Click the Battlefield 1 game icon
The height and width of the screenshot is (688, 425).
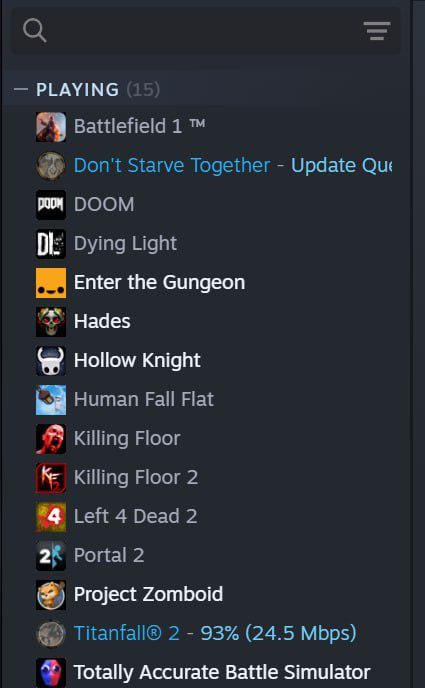tap(51, 127)
